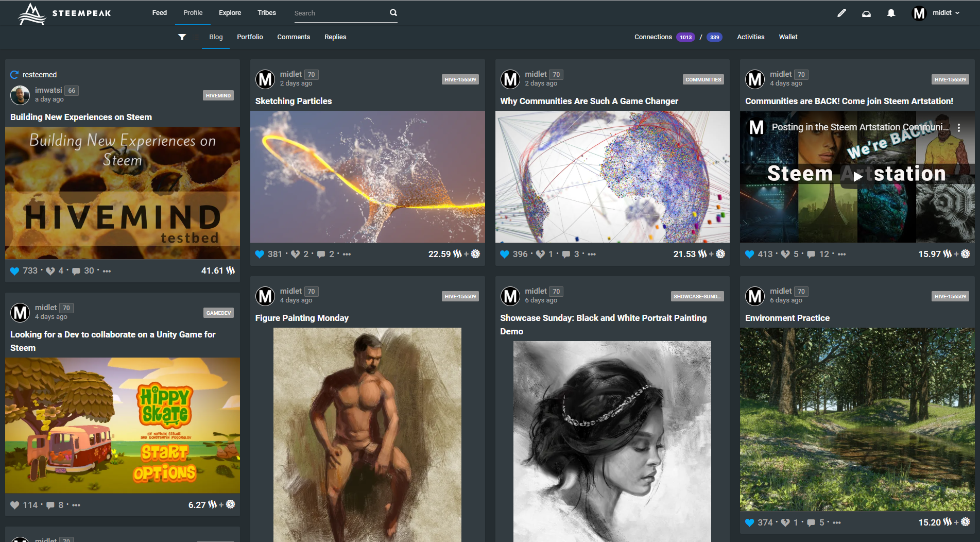Open the wallet tray icon in header
The width and height of the screenshot is (980, 542).
pyautogui.click(x=866, y=13)
